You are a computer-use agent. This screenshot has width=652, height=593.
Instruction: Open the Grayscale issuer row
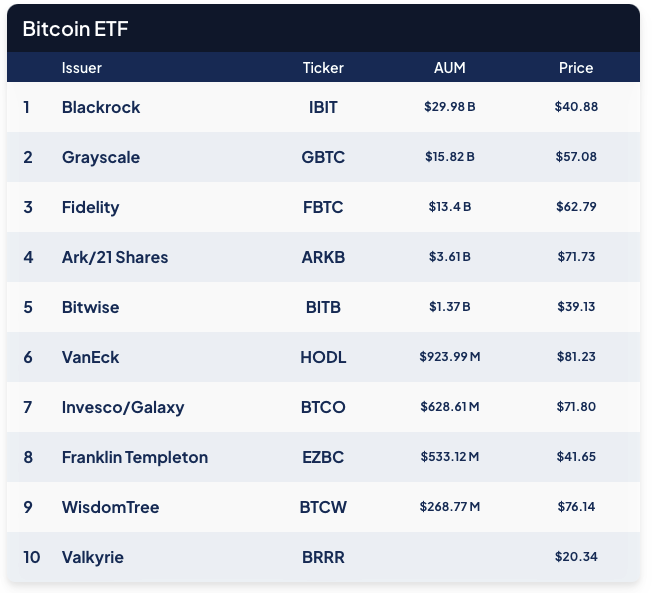point(101,157)
